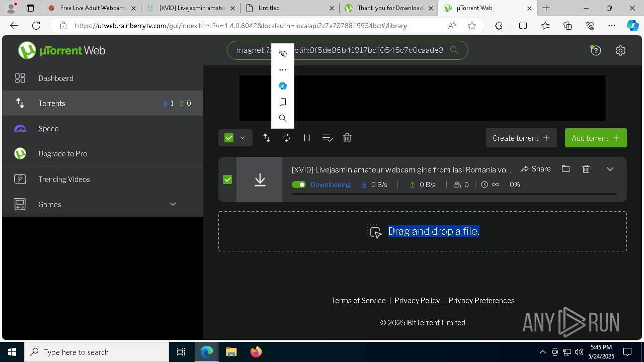Image resolution: width=644 pixels, height=362 pixels.
Task: Uncheck the Livejasmin torrent row checkbox
Action: (227, 179)
